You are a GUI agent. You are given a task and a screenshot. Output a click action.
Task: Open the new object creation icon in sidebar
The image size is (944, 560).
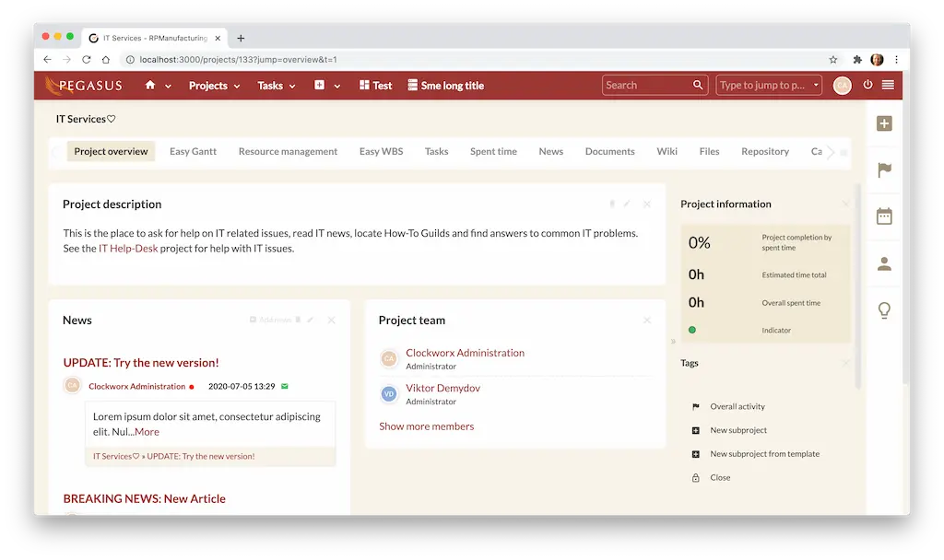(884, 122)
